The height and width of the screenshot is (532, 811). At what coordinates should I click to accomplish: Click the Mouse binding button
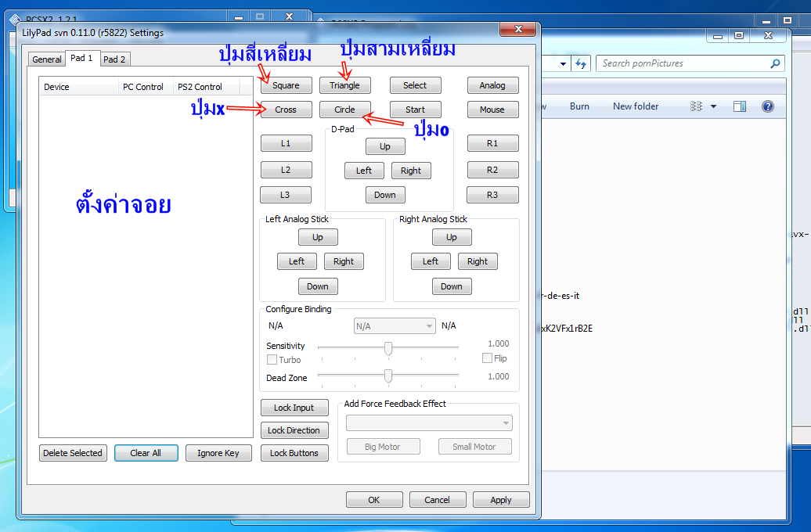tap(492, 110)
